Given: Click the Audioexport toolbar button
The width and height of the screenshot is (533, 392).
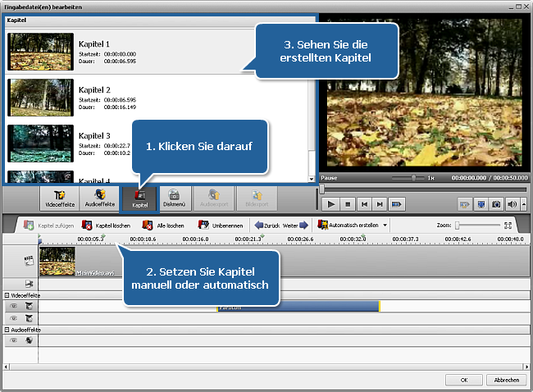Looking at the screenshot, I should [x=214, y=198].
